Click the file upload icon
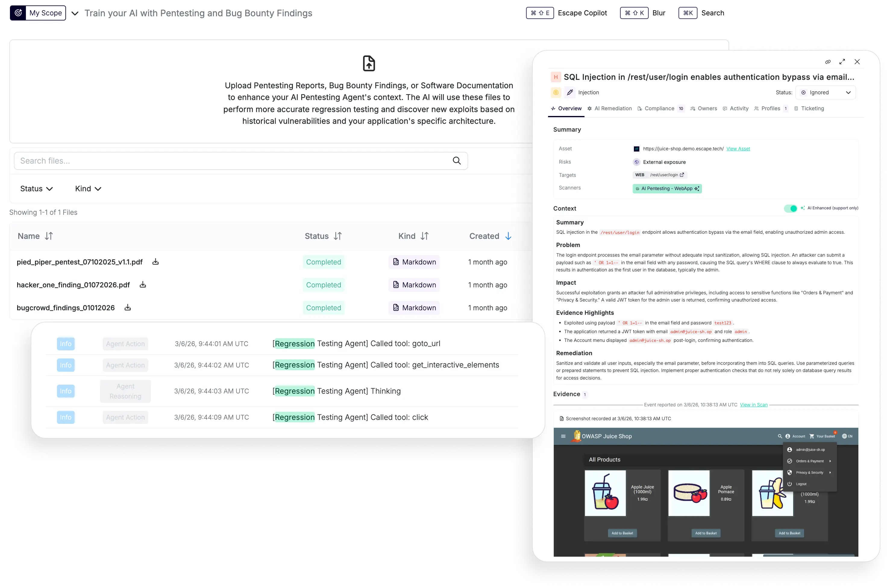Screen dimensions: 890x588 (369, 63)
